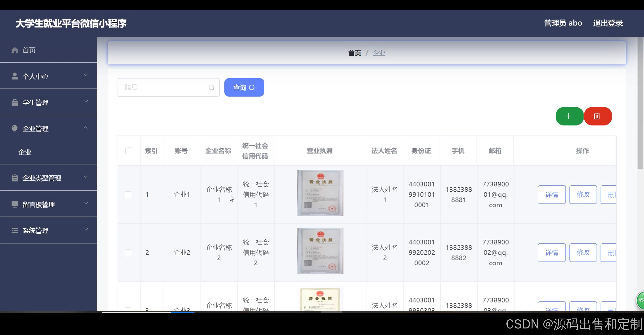Open the 营业执照 thumbnail for 企业1

point(320,193)
